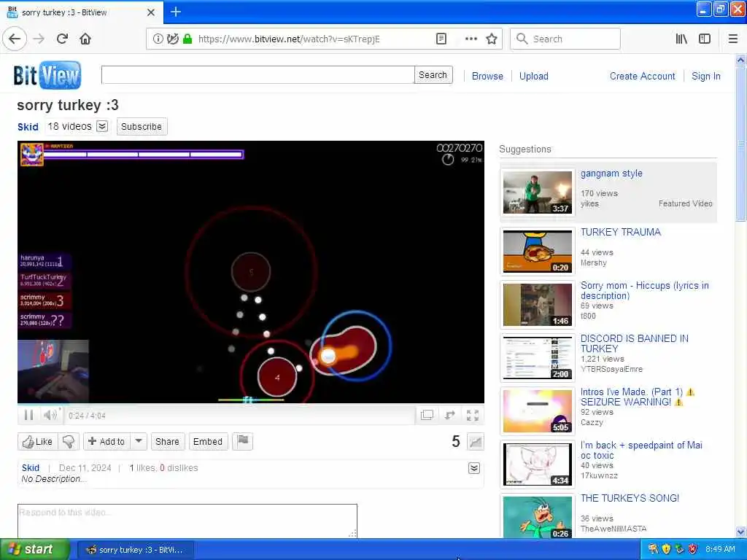The image size is (747, 560).
Task: Go back using browser back arrow
Action: pos(15,39)
